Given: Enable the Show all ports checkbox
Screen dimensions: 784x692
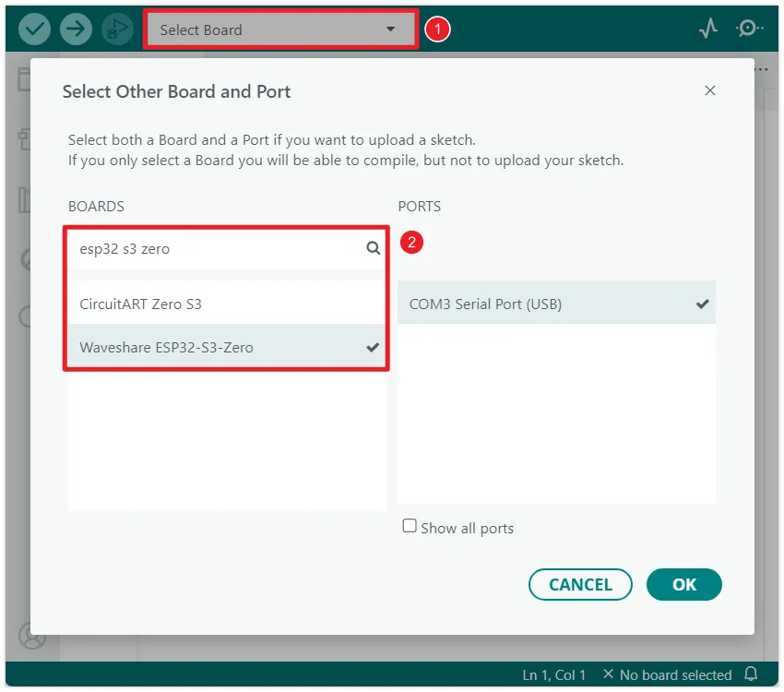Looking at the screenshot, I should coord(410,526).
